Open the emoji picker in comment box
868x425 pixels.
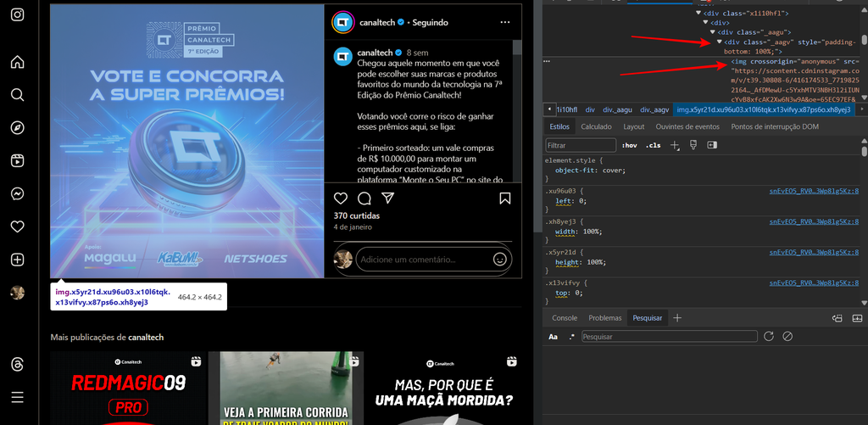500,259
